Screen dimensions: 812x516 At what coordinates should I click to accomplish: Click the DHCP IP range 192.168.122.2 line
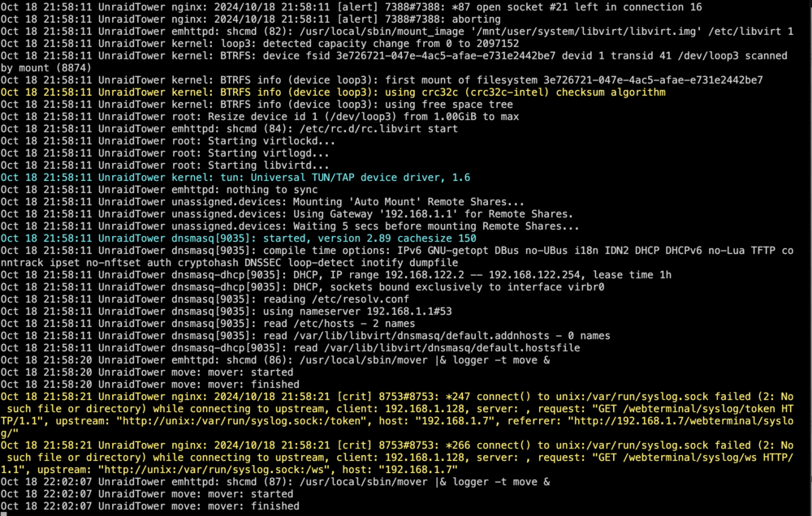(336, 275)
